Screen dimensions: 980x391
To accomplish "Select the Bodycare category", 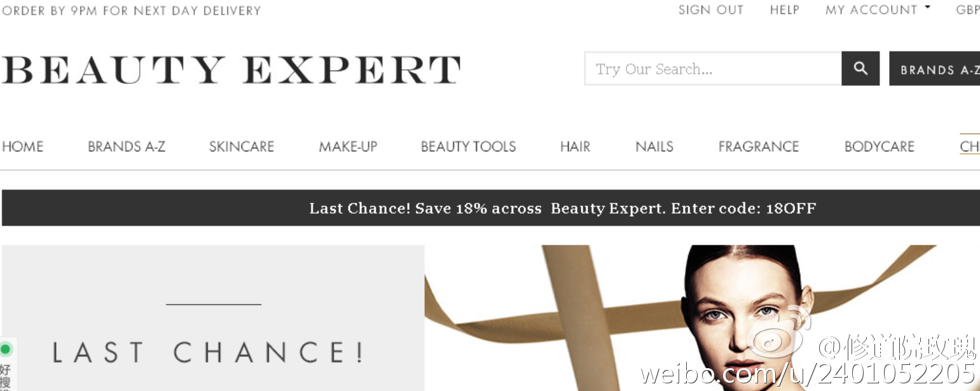I will [x=880, y=146].
